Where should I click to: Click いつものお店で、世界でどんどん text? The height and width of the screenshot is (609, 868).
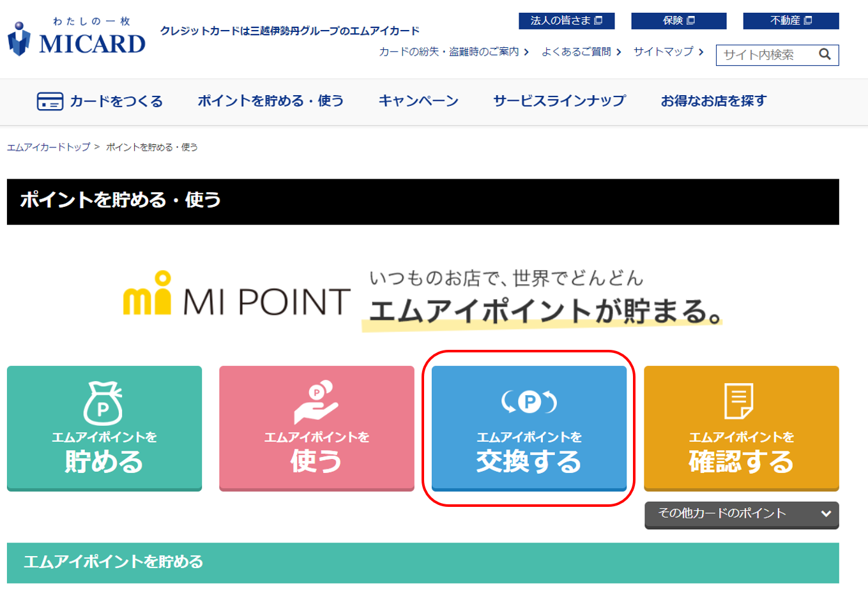(x=506, y=278)
